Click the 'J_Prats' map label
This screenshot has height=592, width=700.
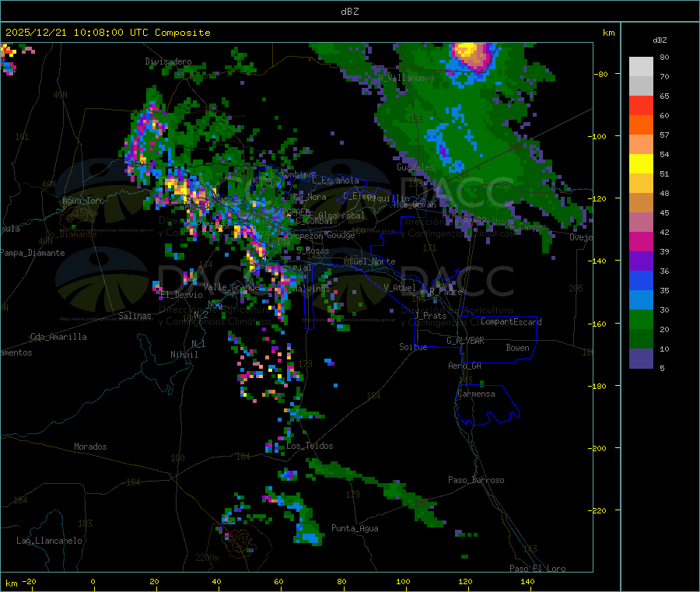[x=430, y=316]
